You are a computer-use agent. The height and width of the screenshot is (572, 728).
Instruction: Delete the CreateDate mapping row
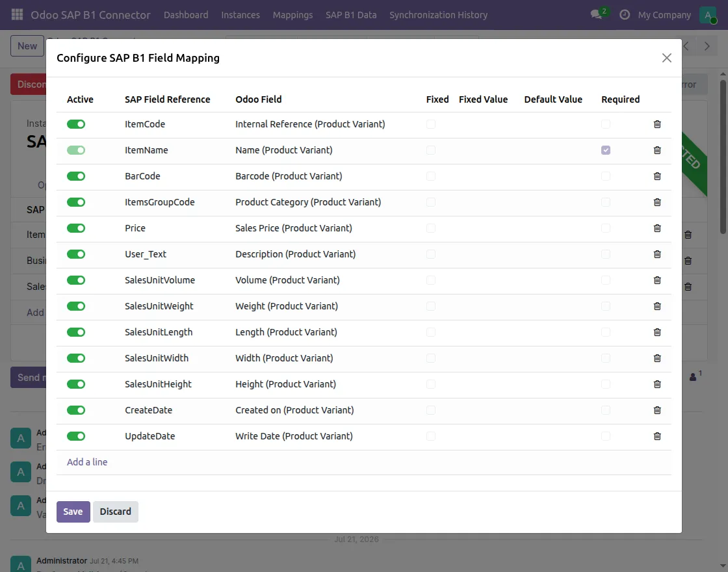tap(657, 410)
